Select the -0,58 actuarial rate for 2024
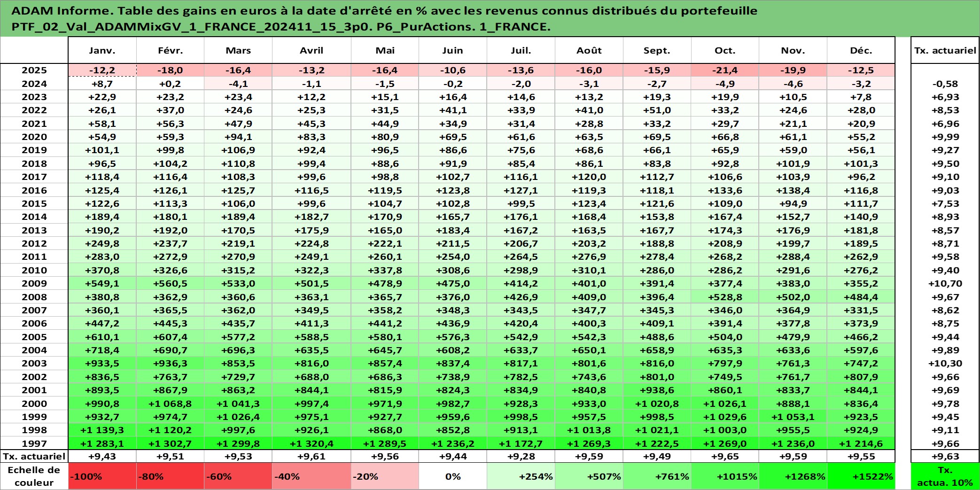The image size is (980, 490). point(945,84)
